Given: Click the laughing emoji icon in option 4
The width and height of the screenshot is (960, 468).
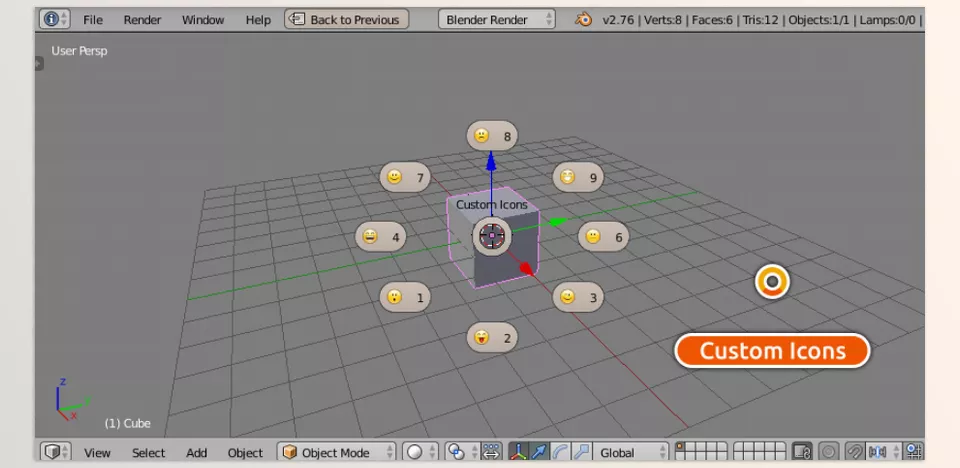Looking at the screenshot, I should (370, 236).
